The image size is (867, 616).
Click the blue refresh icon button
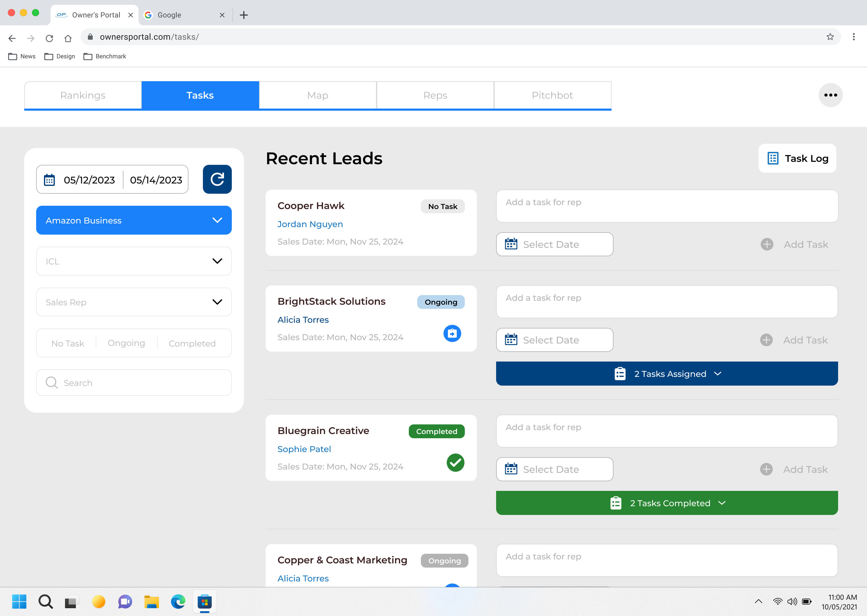click(x=217, y=179)
